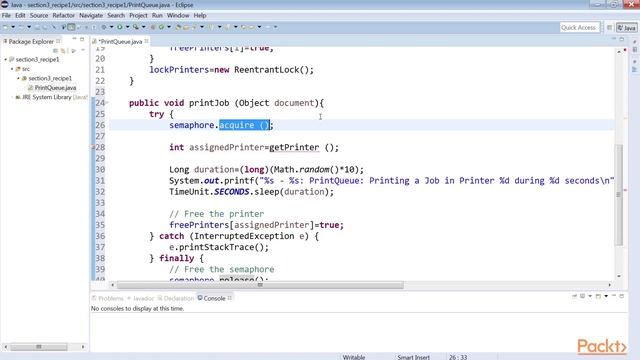
Task: Click the Open Type toolbar icon
Action: 178,27
